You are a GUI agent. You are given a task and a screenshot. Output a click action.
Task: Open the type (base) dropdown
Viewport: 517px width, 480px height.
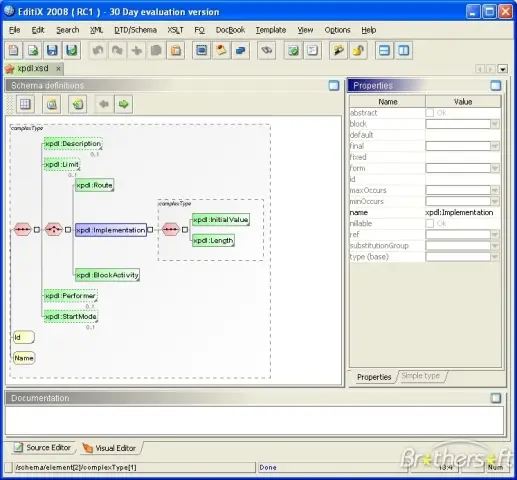[495, 256]
